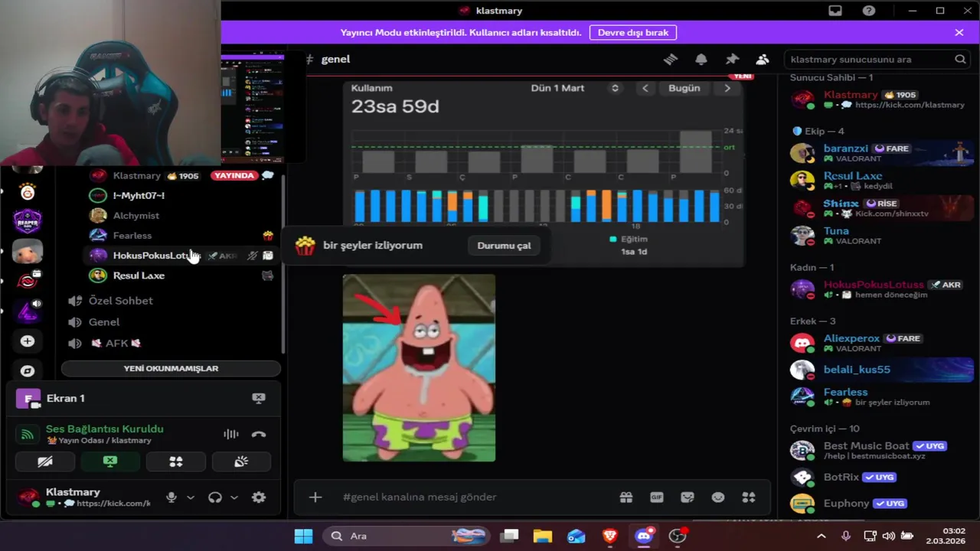The height and width of the screenshot is (551, 980).
Task: Open the Galatasaray server icon
Action: [28, 191]
